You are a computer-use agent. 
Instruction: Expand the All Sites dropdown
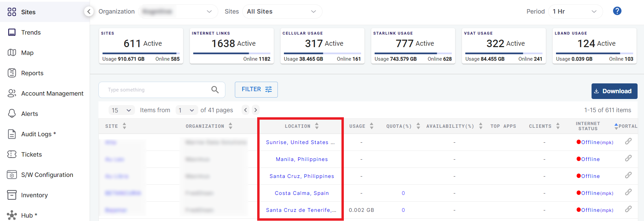[x=282, y=12]
